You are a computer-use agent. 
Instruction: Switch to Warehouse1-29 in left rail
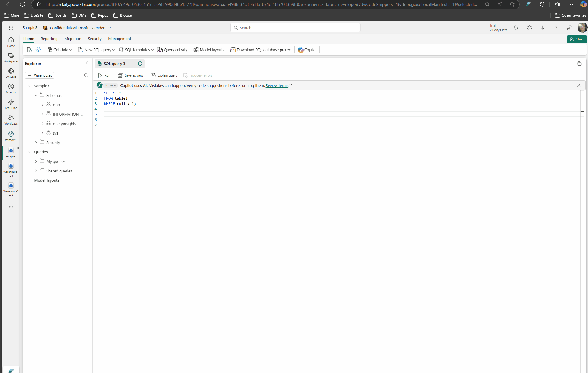click(x=11, y=189)
